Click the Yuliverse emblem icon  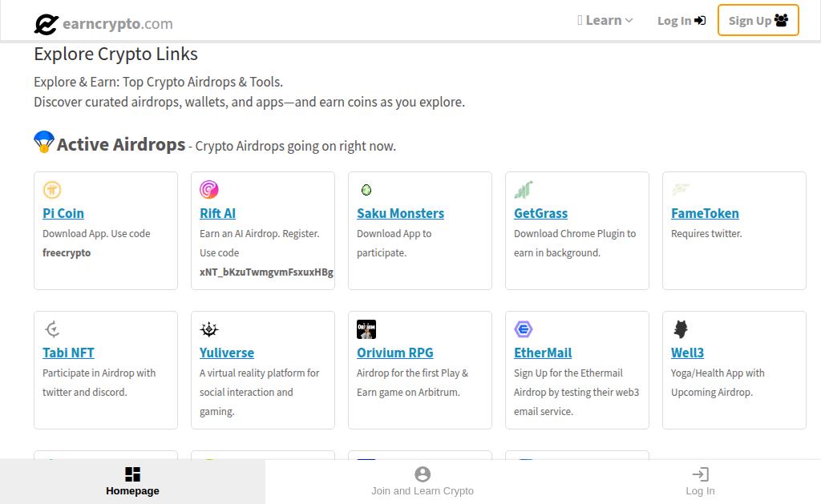coord(209,329)
